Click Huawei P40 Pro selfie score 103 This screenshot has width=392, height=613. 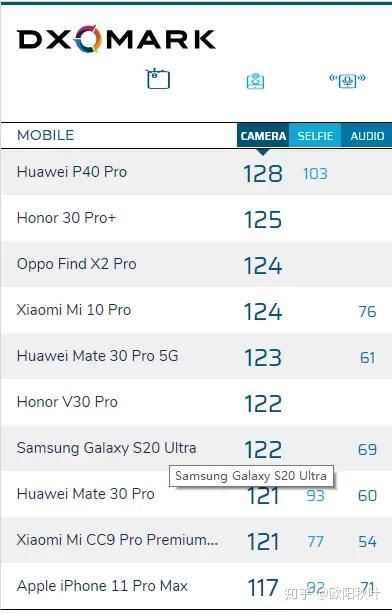pos(315,174)
